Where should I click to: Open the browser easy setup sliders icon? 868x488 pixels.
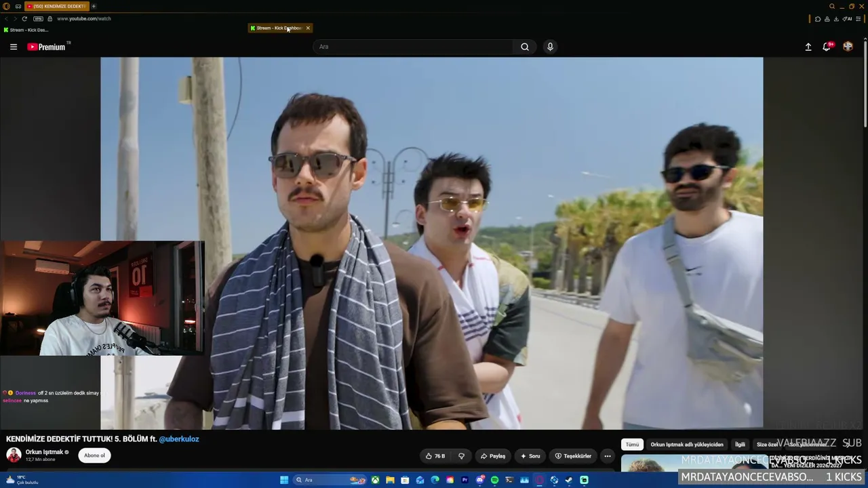(x=859, y=19)
